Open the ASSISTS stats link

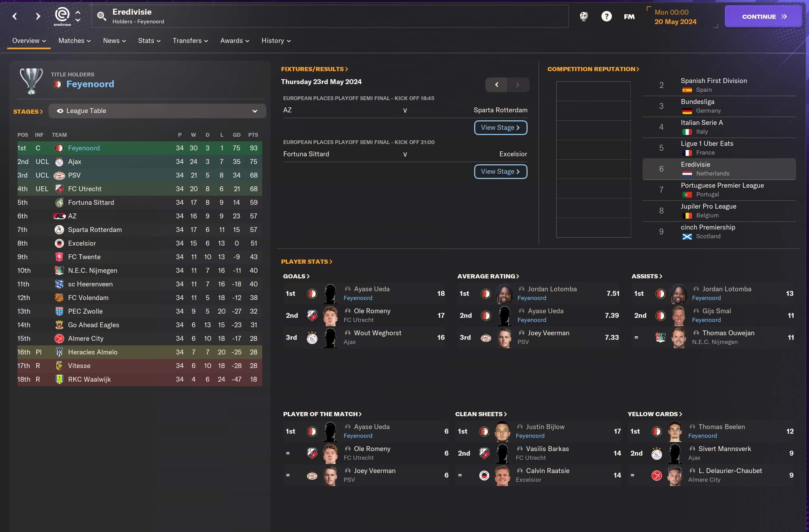coord(647,276)
